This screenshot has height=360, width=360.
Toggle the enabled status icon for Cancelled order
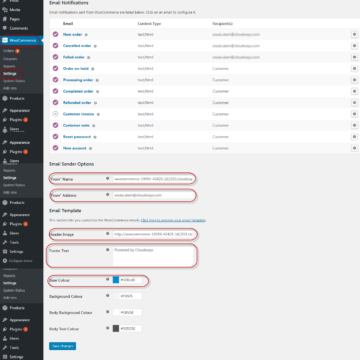click(x=55, y=46)
